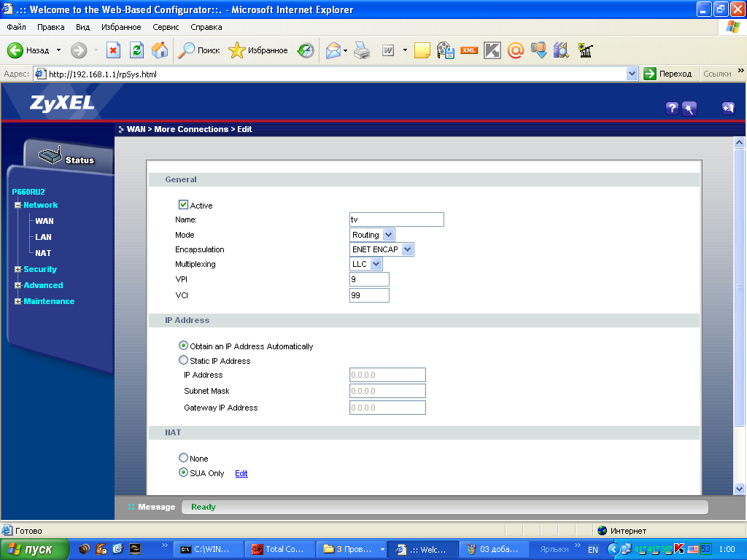The width and height of the screenshot is (747, 560).
Task: Open the Mode dropdown showing Routing
Action: pos(372,235)
